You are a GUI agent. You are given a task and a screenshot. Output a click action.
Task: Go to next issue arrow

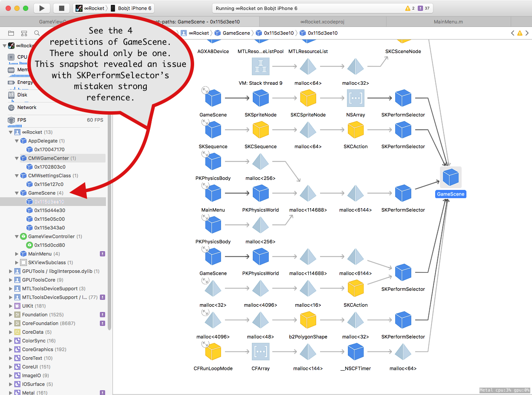pos(527,33)
